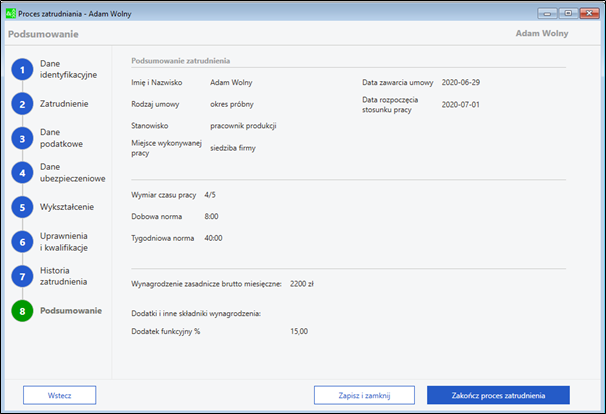Click Adam Wolny header in top right
The image size is (606, 414).
click(542, 33)
